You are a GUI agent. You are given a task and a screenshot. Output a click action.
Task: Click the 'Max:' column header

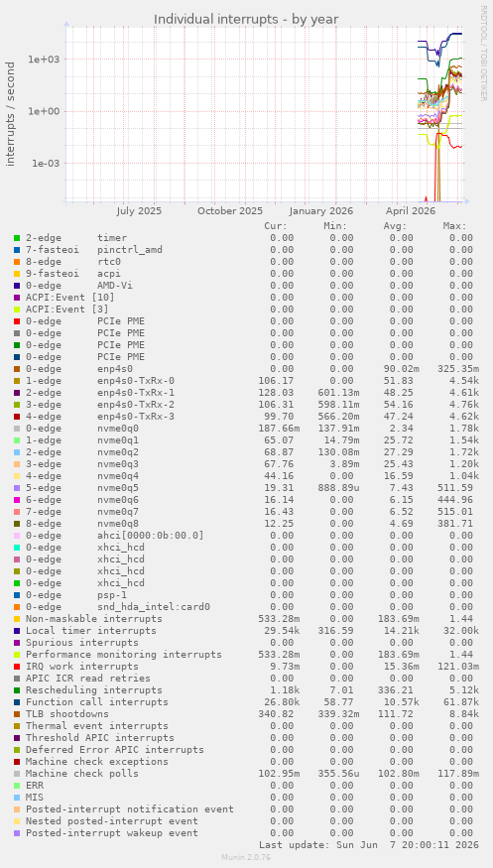point(455,226)
